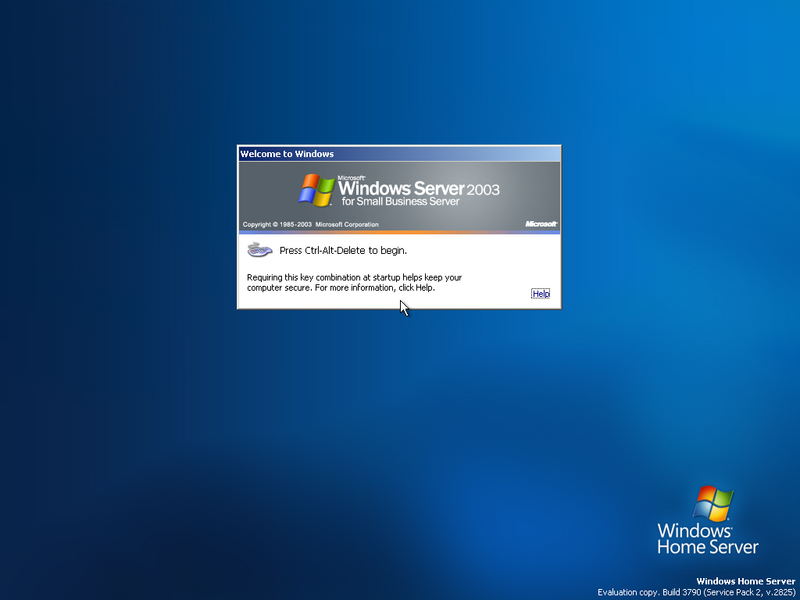Click the orange stripe below the banner
This screenshot has width=800, height=600.
click(x=399, y=232)
